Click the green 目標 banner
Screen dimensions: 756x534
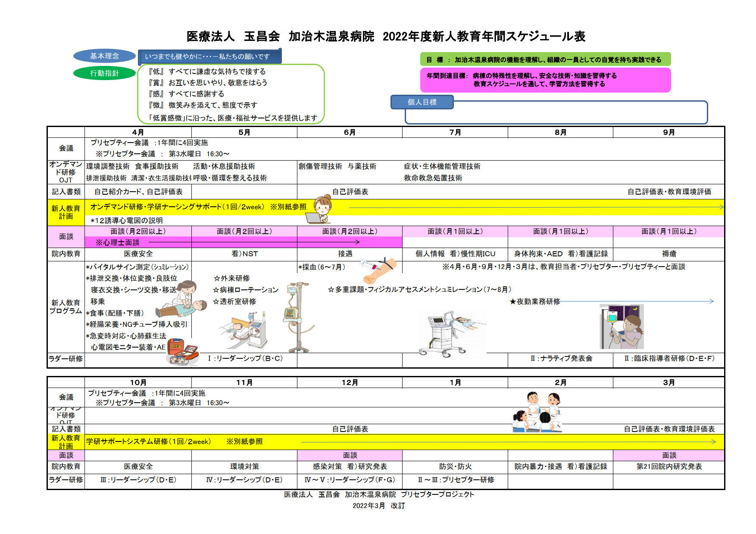(545, 59)
